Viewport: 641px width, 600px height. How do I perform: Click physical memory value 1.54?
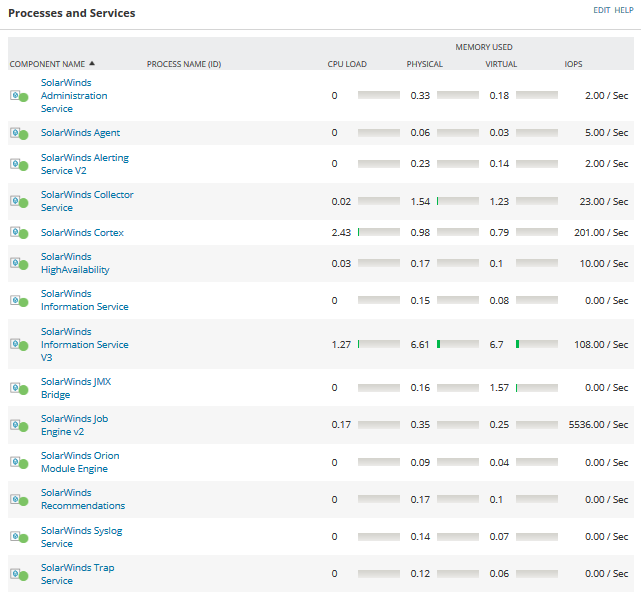point(420,201)
